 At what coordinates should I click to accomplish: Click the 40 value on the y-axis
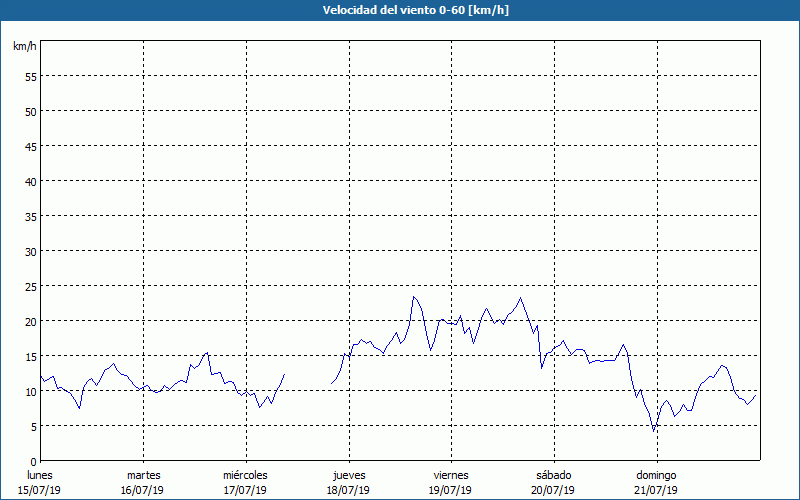pyautogui.click(x=31, y=181)
